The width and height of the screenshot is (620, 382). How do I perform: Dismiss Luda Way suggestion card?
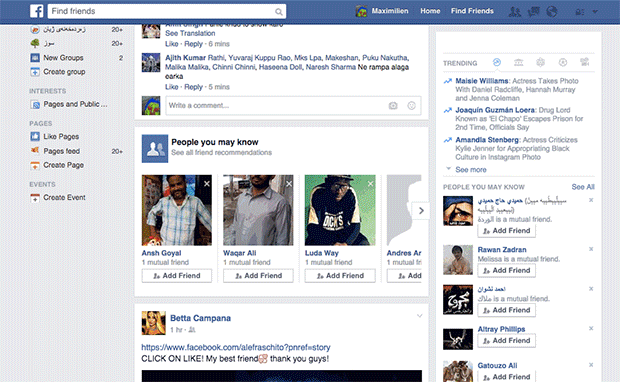370,183
